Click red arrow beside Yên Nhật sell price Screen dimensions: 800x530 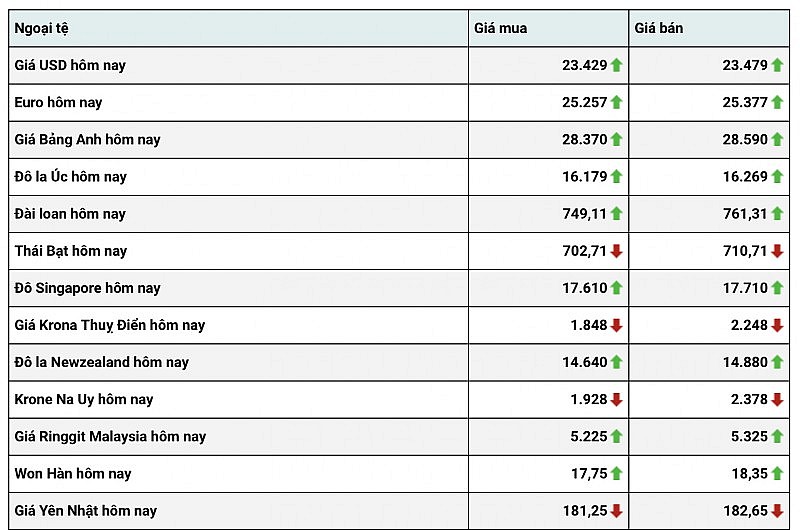(777, 511)
